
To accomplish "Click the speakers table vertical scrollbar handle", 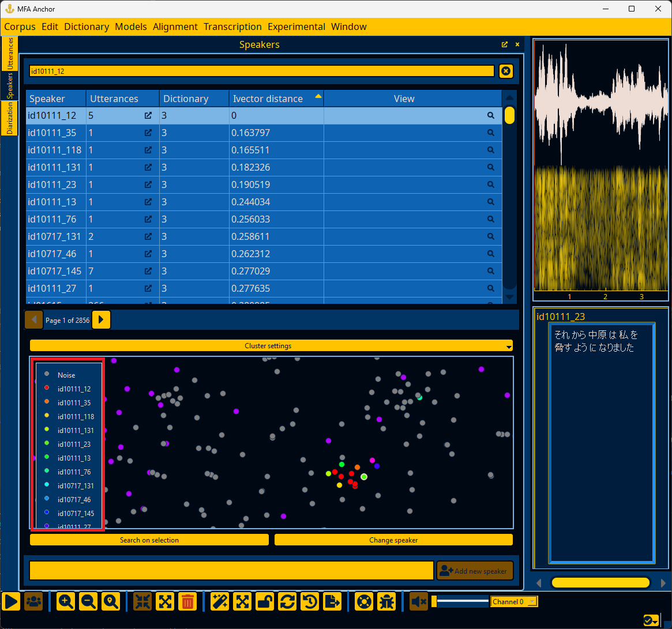I will tap(509, 115).
